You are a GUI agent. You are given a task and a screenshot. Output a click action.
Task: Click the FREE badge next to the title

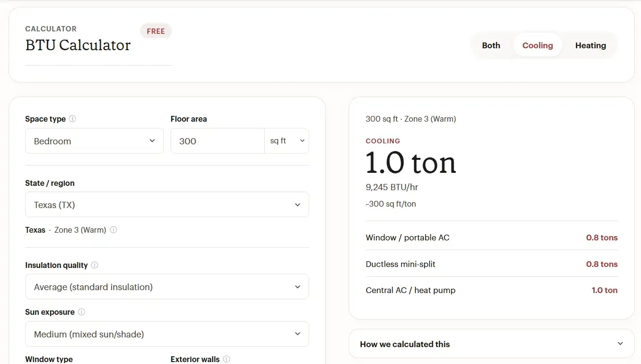click(x=156, y=31)
